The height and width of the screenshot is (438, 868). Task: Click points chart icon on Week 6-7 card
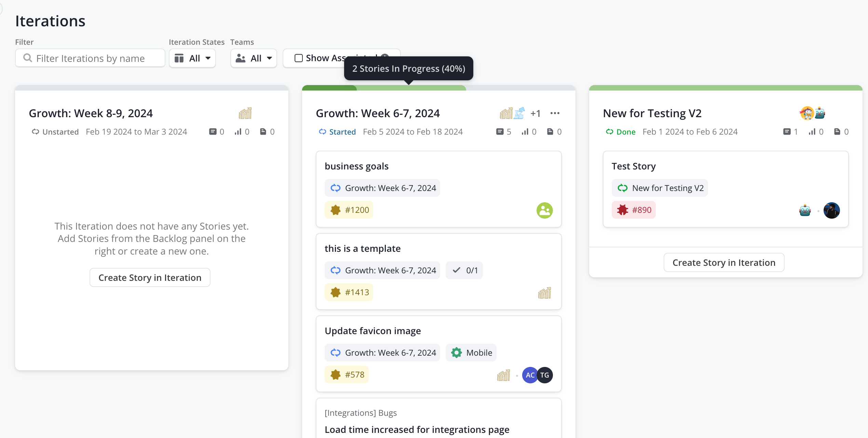(525, 132)
